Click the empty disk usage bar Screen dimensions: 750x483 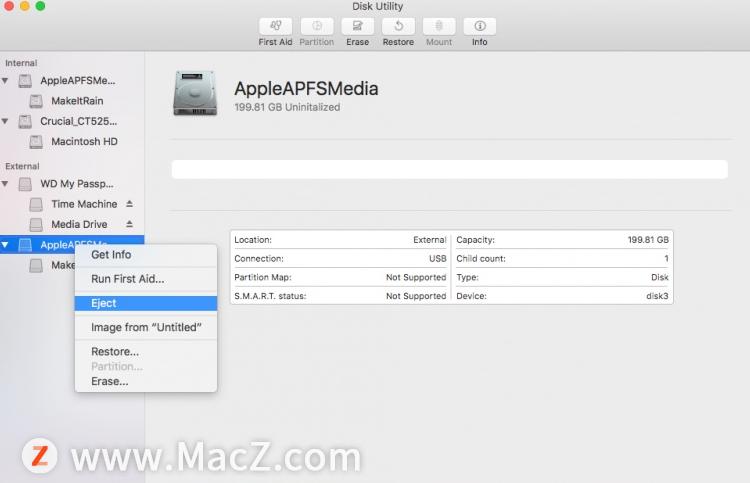450,169
